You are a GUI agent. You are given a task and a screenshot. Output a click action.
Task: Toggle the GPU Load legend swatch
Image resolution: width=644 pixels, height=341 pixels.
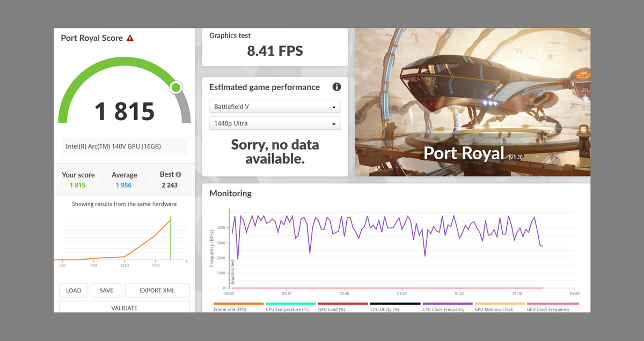(342, 304)
